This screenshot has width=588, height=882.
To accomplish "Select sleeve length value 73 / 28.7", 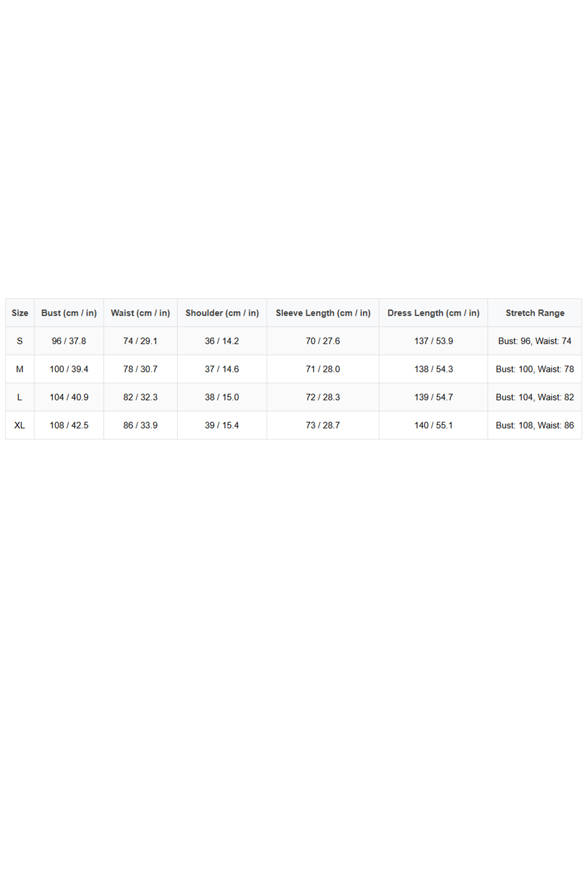I will pos(323,425).
